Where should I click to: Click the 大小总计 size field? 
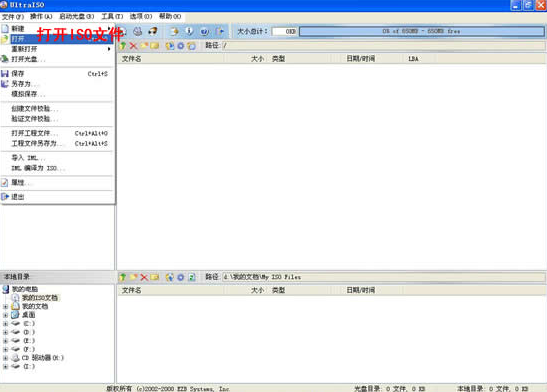coord(284,31)
